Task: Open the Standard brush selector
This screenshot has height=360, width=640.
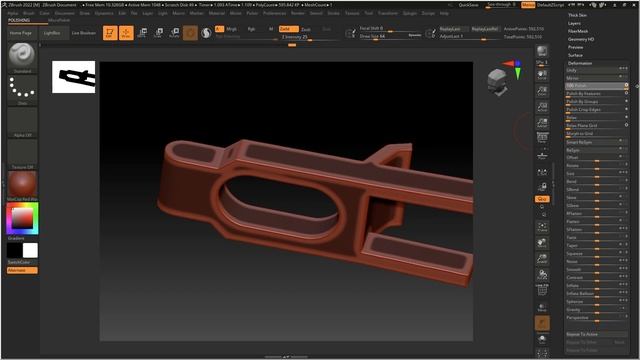Action: point(22,58)
